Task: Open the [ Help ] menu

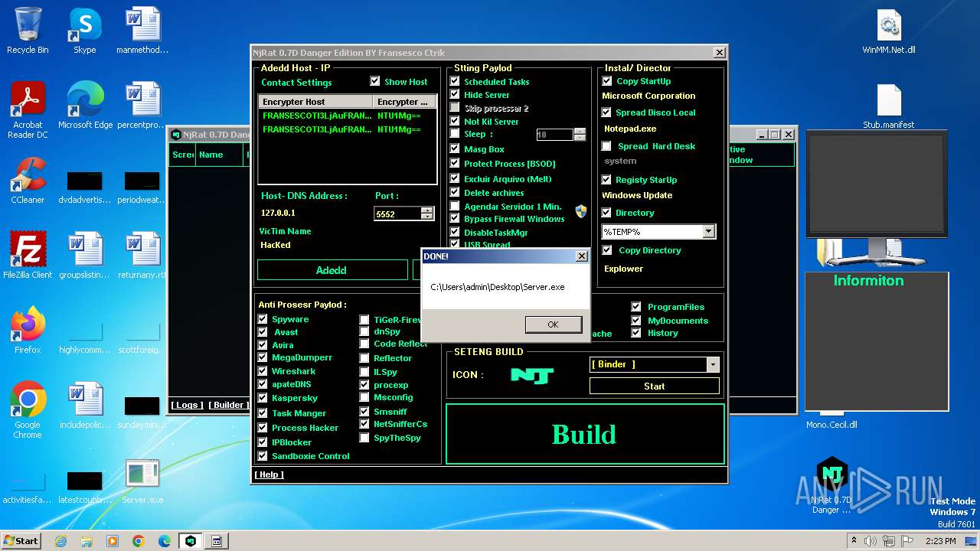Action: click(269, 474)
